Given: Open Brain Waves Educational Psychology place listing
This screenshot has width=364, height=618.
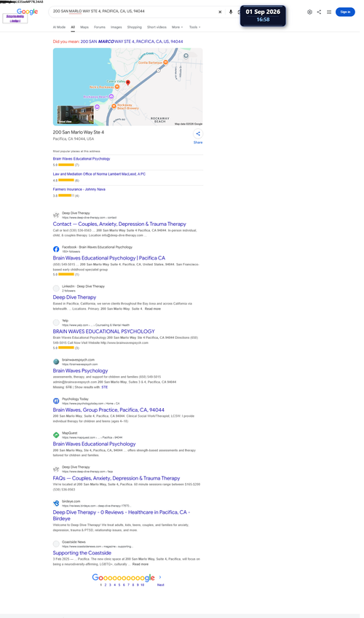Looking at the screenshot, I should [82, 159].
